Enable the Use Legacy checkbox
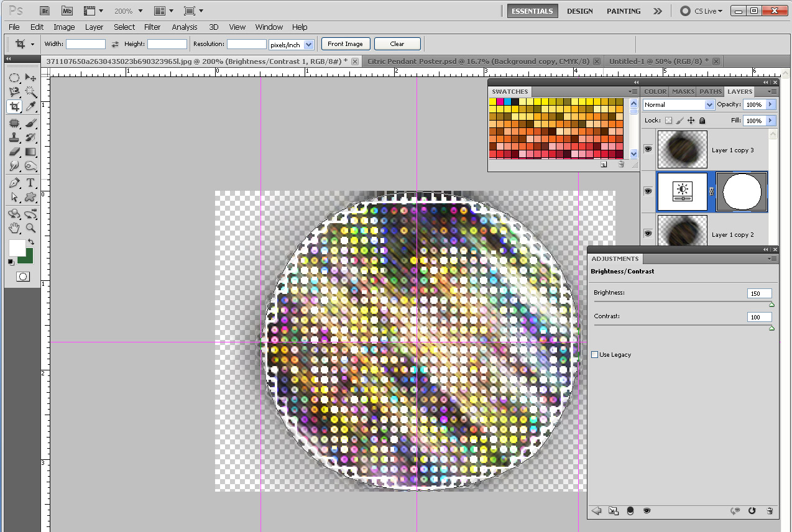This screenshot has height=532, width=792. (595, 354)
